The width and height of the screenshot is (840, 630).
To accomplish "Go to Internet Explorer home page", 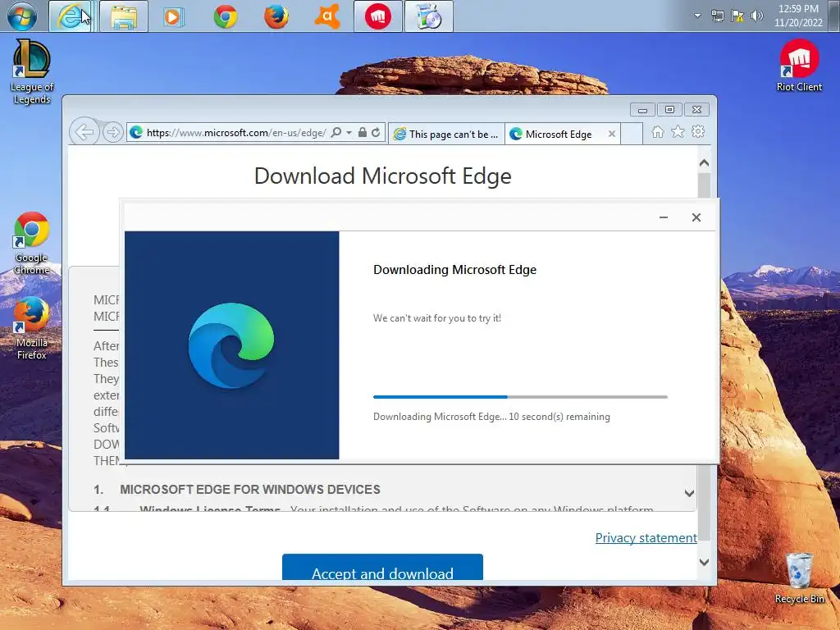I will tap(658, 132).
